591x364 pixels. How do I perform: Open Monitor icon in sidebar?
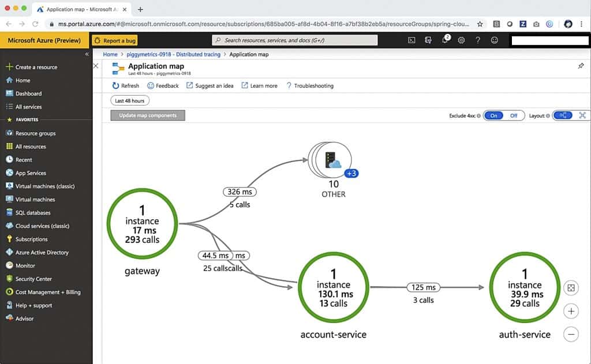(9, 265)
